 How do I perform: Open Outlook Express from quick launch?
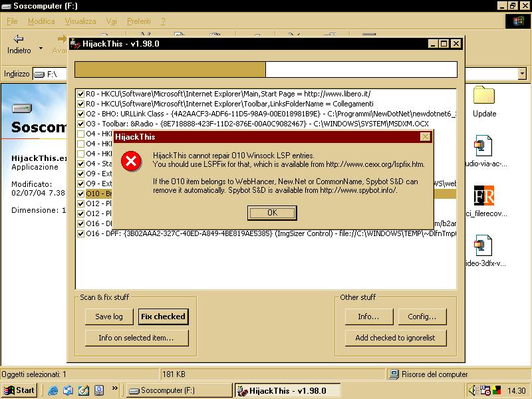click(68, 390)
